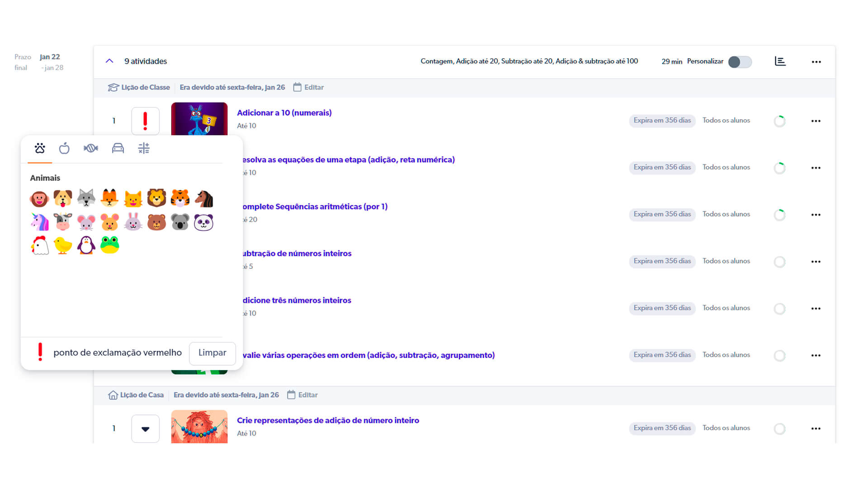Click the Crie representações activity thumbnail
Viewport: 868px width, 488px height.
click(199, 427)
